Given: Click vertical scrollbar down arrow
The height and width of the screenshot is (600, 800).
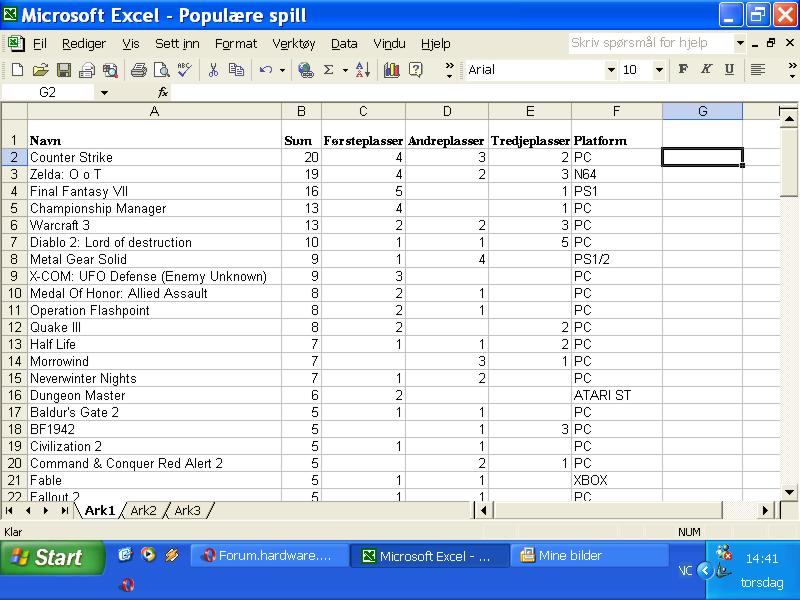Looking at the screenshot, I should click(x=789, y=492).
